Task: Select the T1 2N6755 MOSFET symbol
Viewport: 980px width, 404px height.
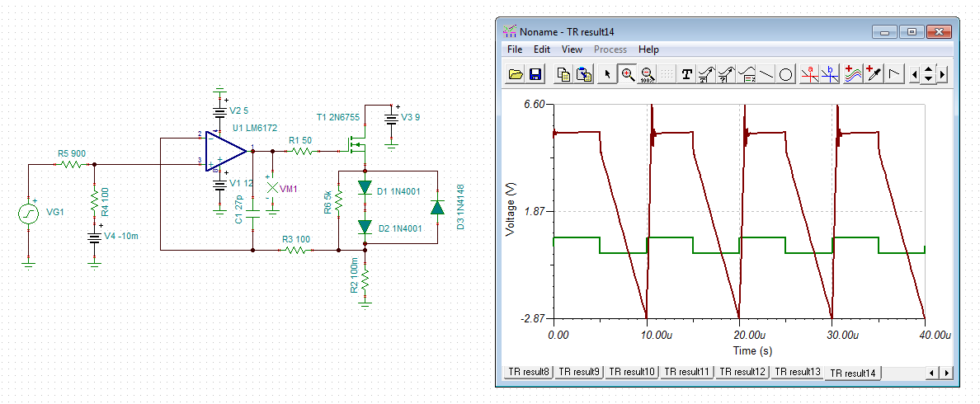Action: tap(356, 147)
